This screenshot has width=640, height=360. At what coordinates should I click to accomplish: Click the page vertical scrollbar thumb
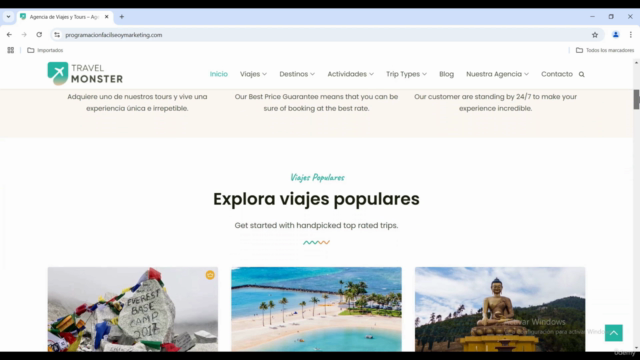click(x=636, y=99)
